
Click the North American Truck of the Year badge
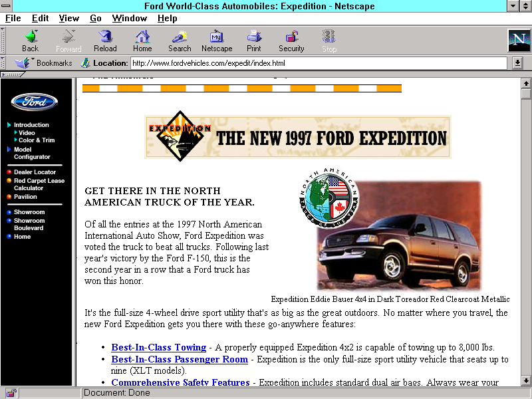point(329,198)
